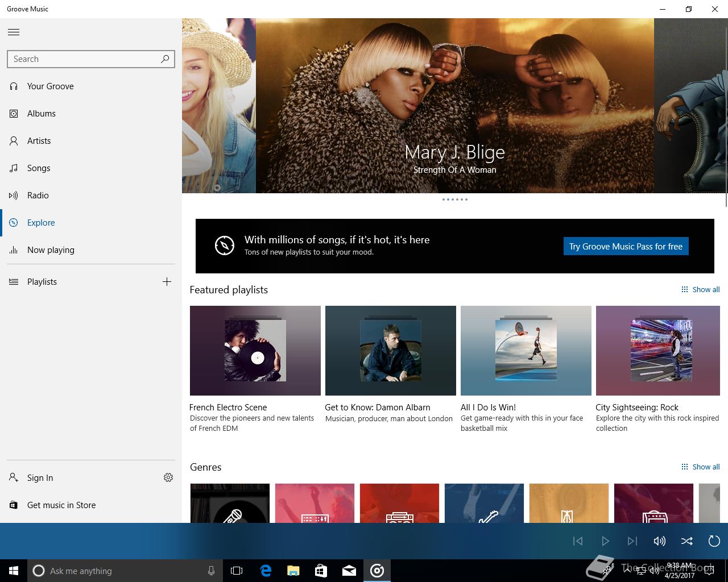Viewport: 728px width, 582px height.
Task: Open the Mail app from taskbar
Action: click(349, 571)
